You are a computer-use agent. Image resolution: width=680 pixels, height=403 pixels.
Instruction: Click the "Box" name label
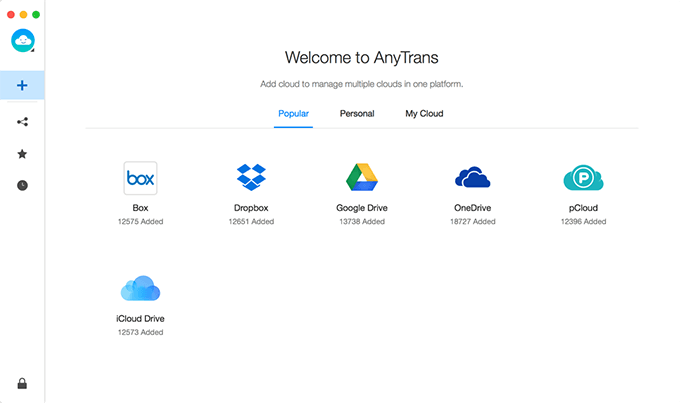coord(141,208)
